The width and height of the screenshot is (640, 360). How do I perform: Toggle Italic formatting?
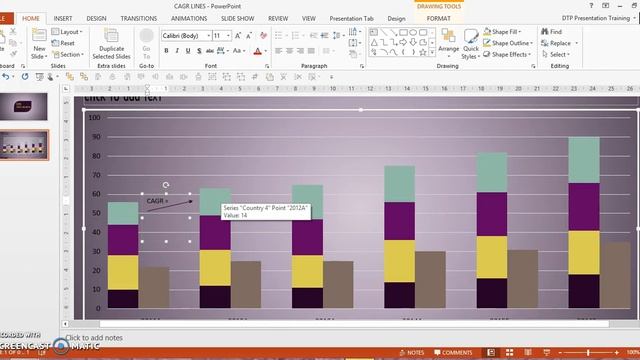click(x=177, y=51)
